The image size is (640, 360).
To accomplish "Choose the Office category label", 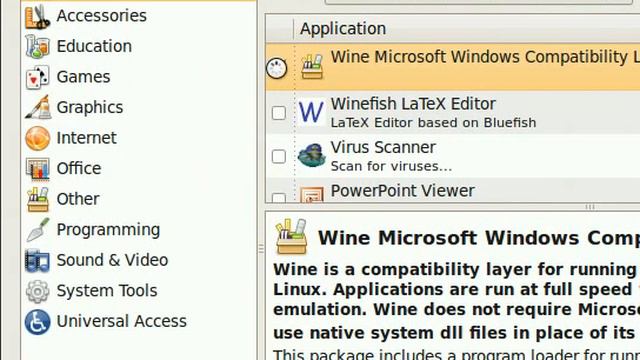I will tap(79, 169).
